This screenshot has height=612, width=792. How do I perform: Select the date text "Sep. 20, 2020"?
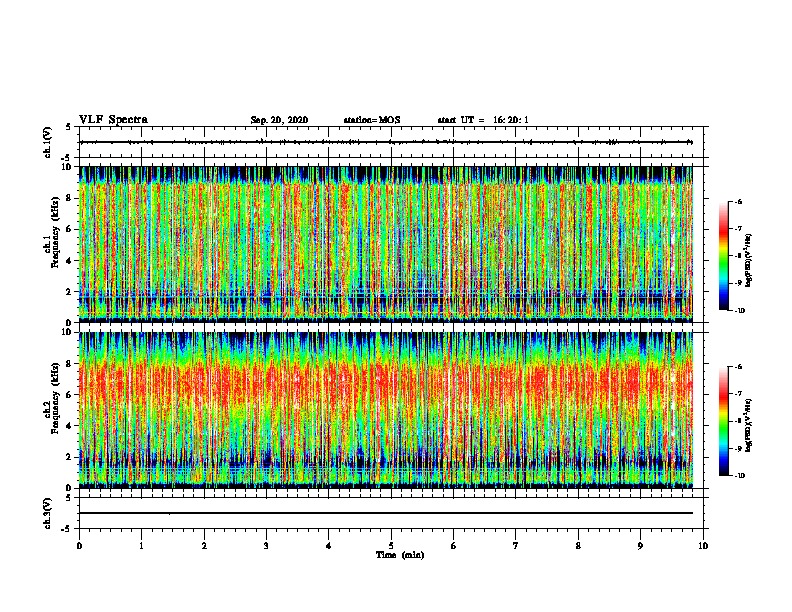click(x=279, y=120)
